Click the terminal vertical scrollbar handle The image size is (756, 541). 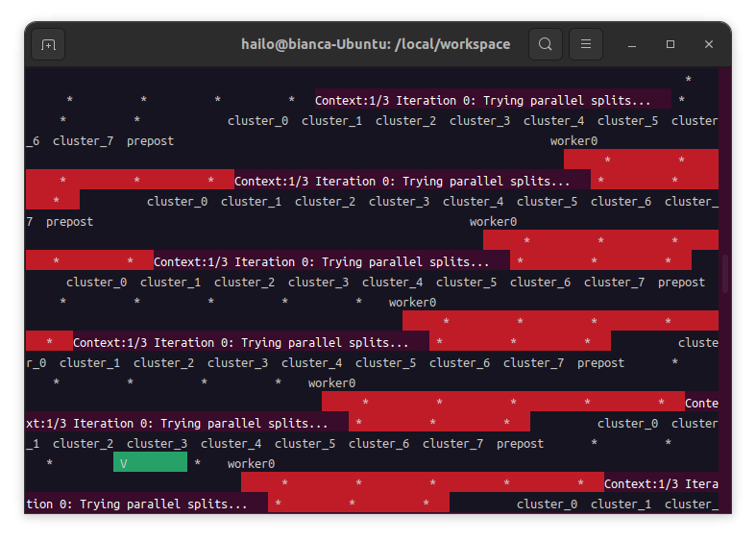(725, 274)
